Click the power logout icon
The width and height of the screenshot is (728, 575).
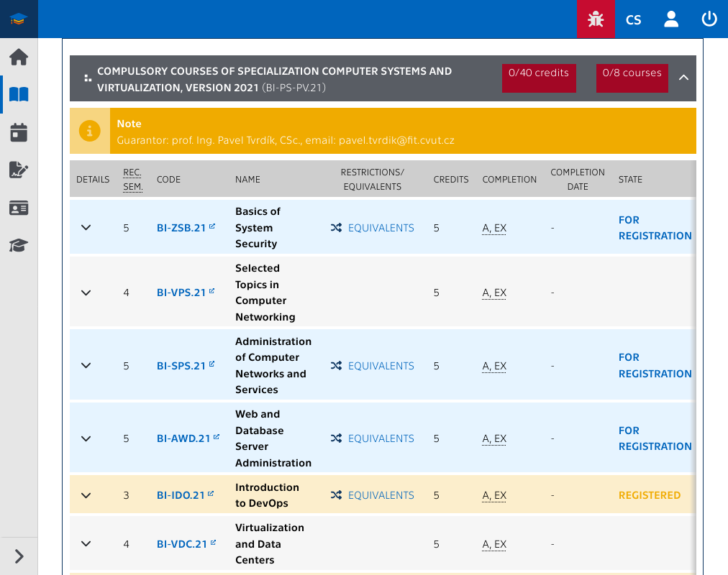(709, 19)
